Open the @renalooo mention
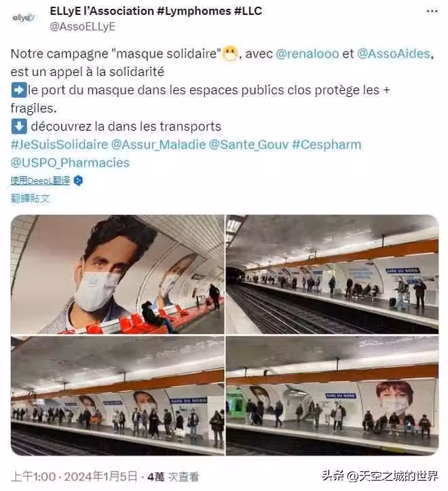Viewport: 448px width, 491px height. (x=307, y=54)
